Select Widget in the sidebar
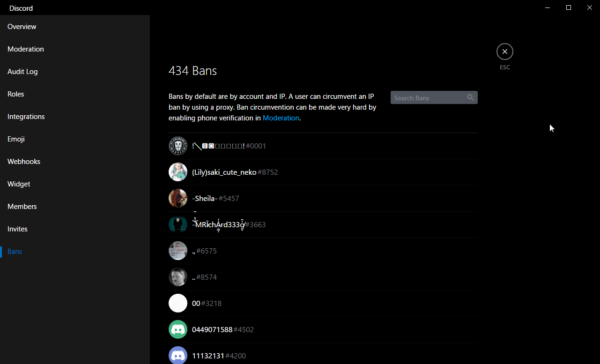This screenshot has height=364, width=600. [x=75, y=184]
